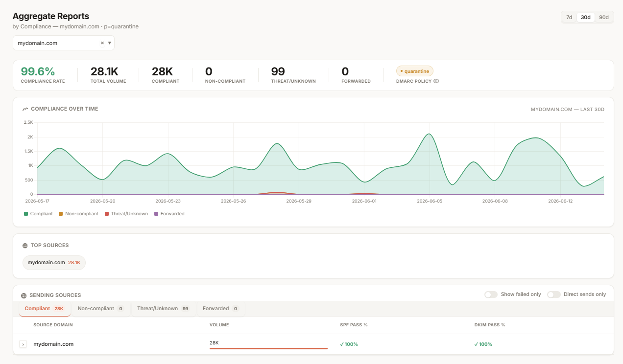Image resolution: width=623 pixels, height=364 pixels.
Task: Click the mydomain.com 28.1K source chip
Action: pyautogui.click(x=54, y=263)
